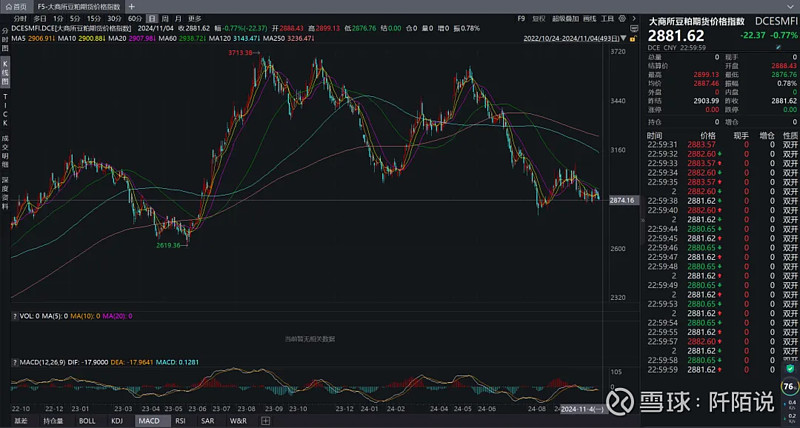800x428 pixels.
Task: Switch to the SAR indicator
Action: click(208, 421)
